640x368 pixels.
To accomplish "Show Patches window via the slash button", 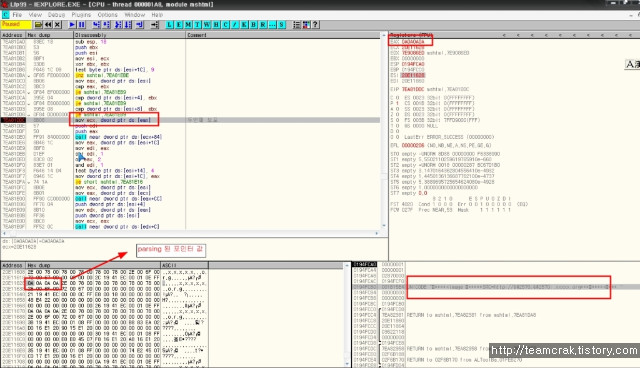I will point(235,25).
